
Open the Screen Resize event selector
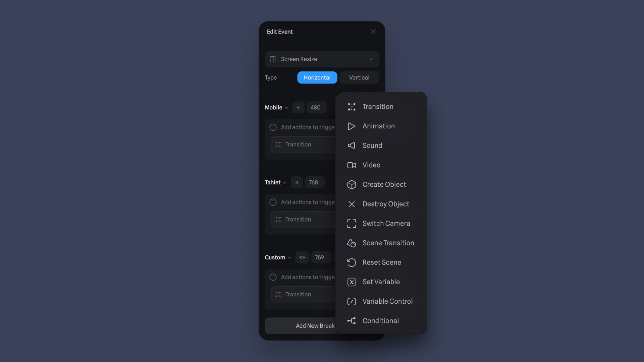point(322,59)
